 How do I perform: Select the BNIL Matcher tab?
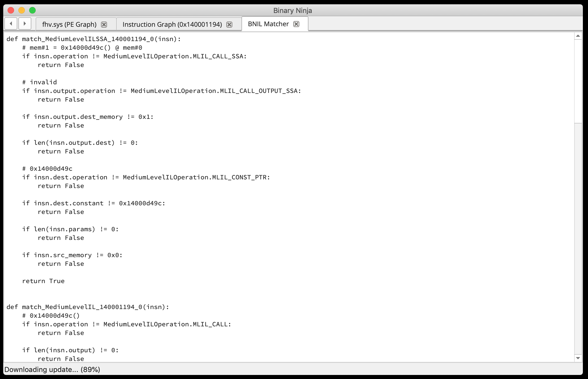click(268, 24)
